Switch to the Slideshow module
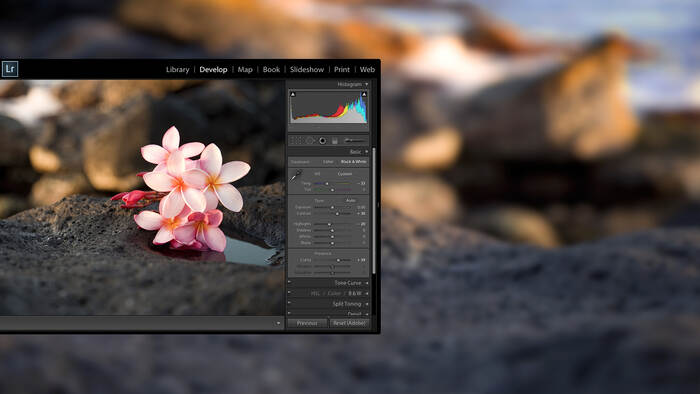 tap(307, 69)
